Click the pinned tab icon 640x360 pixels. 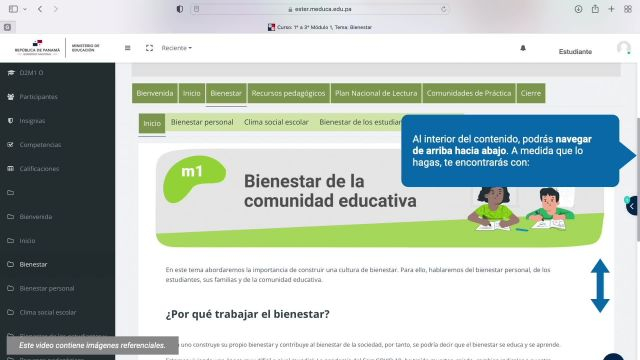point(7,27)
